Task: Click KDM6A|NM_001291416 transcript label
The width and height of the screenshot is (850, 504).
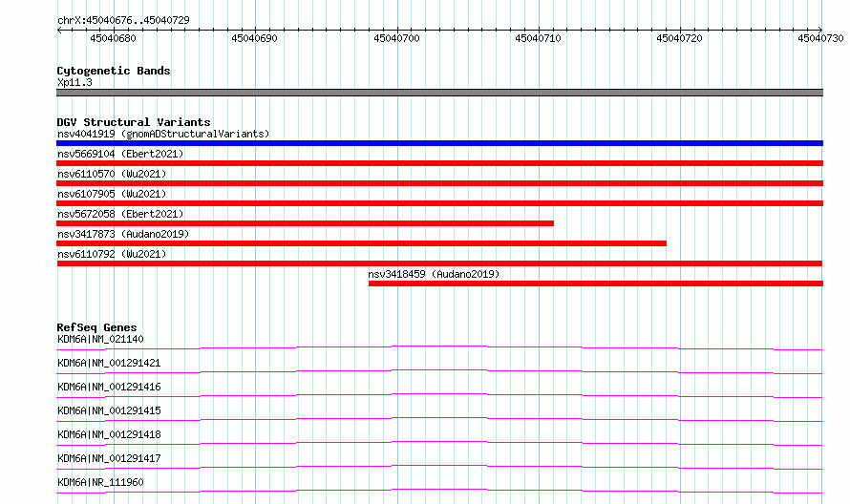Action: [x=109, y=387]
